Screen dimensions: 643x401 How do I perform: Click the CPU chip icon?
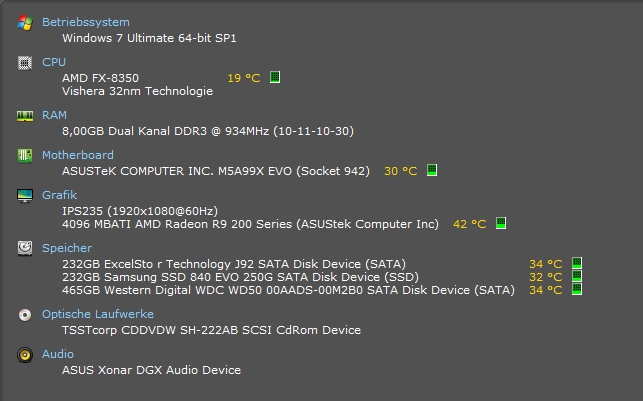point(25,62)
